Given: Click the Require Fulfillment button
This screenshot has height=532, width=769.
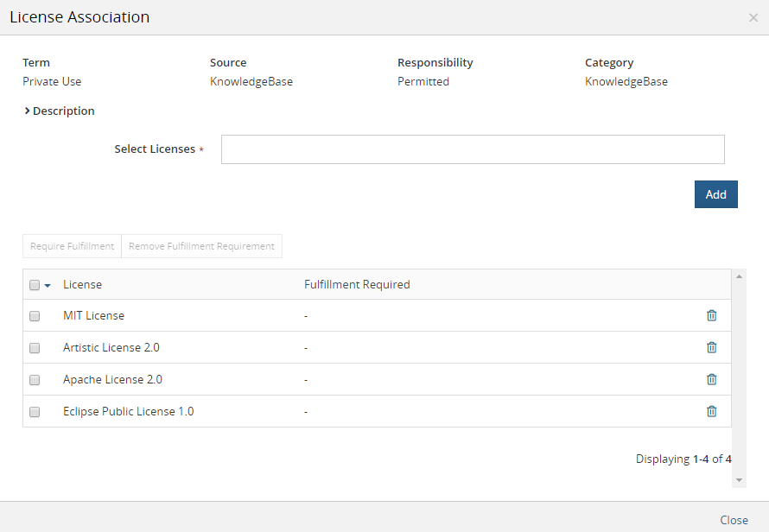Looking at the screenshot, I should 72,246.
